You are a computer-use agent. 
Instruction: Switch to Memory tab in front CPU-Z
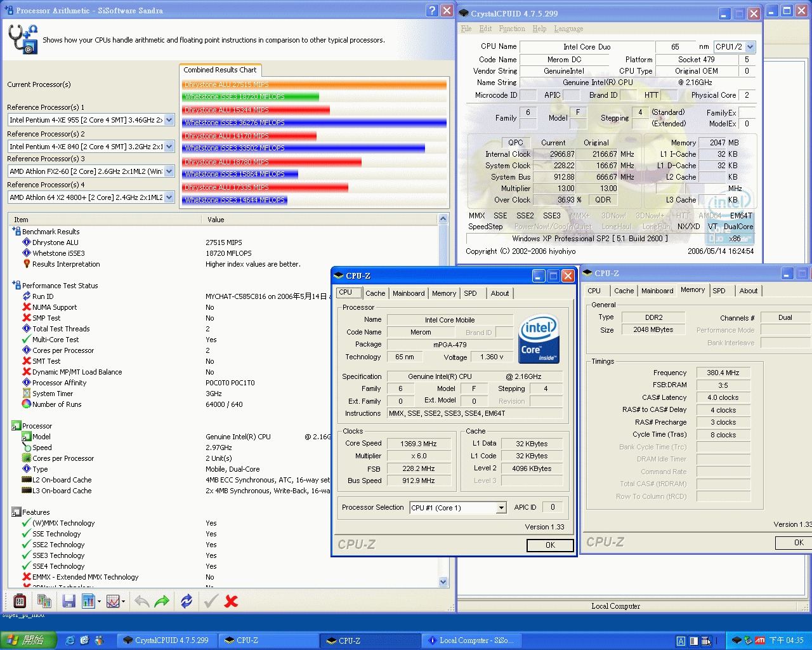coord(444,293)
